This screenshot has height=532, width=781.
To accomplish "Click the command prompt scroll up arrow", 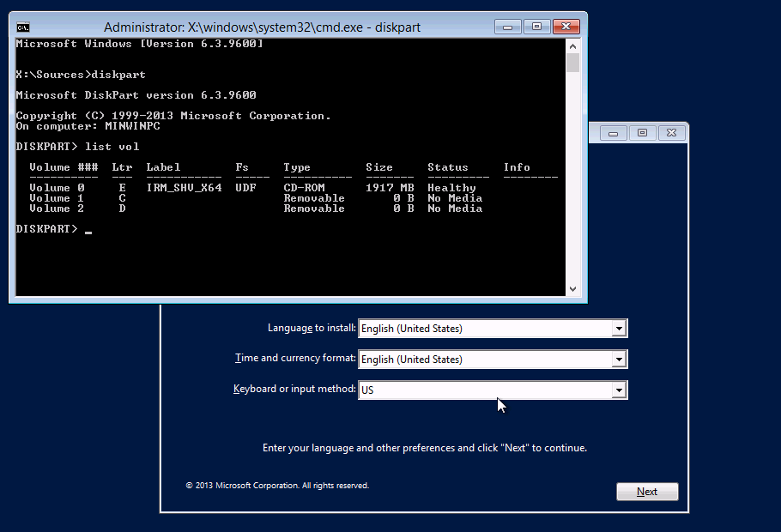I will coord(572,46).
